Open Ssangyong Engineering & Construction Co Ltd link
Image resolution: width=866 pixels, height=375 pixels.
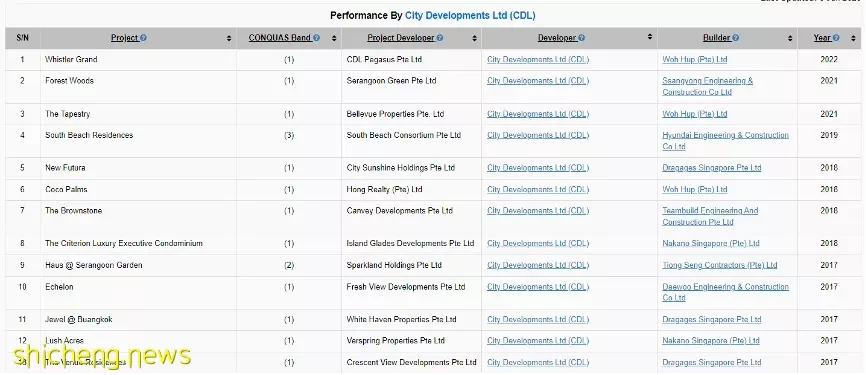(x=707, y=86)
